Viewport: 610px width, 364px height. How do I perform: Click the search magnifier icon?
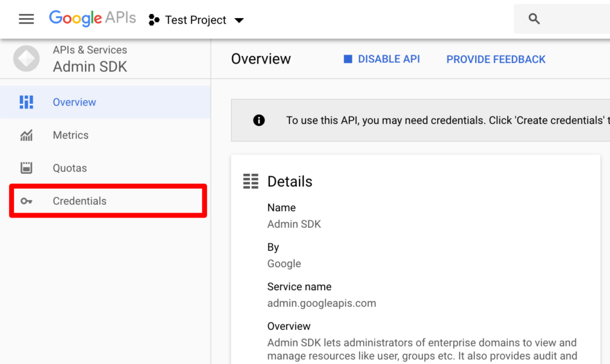[534, 19]
